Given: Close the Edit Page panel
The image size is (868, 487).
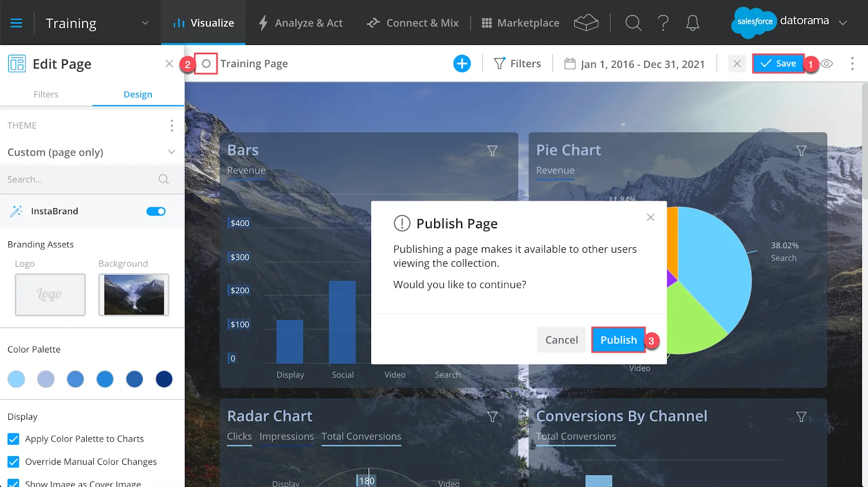Looking at the screenshot, I should (x=169, y=64).
